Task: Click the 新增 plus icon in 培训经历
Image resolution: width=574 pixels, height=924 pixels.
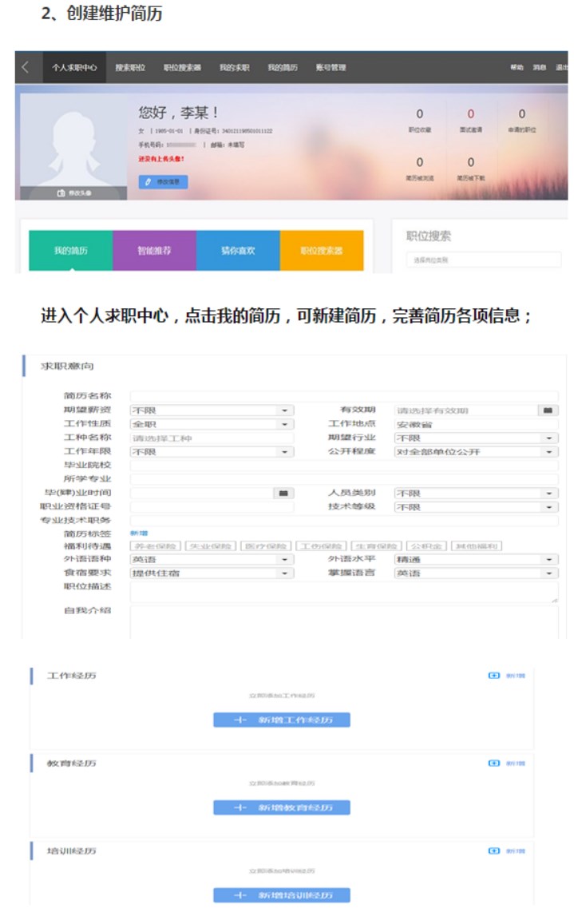Action: pyautogui.click(x=493, y=851)
